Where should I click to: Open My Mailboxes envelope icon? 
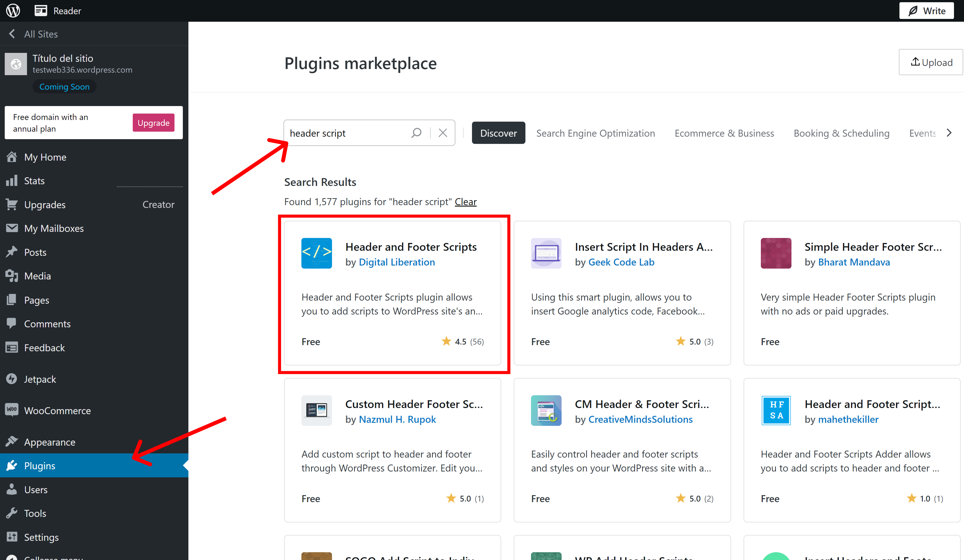pyautogui.click(x=12, y=228)
